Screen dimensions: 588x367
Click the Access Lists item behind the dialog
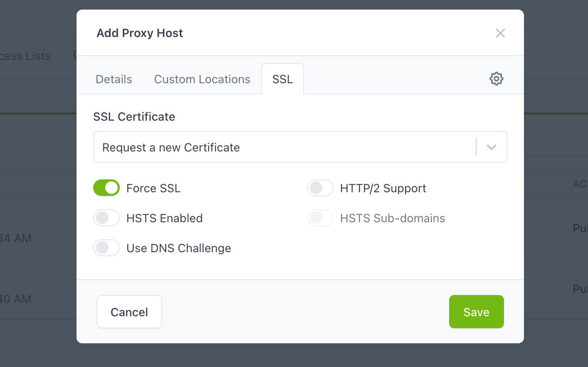pos(25,56)
